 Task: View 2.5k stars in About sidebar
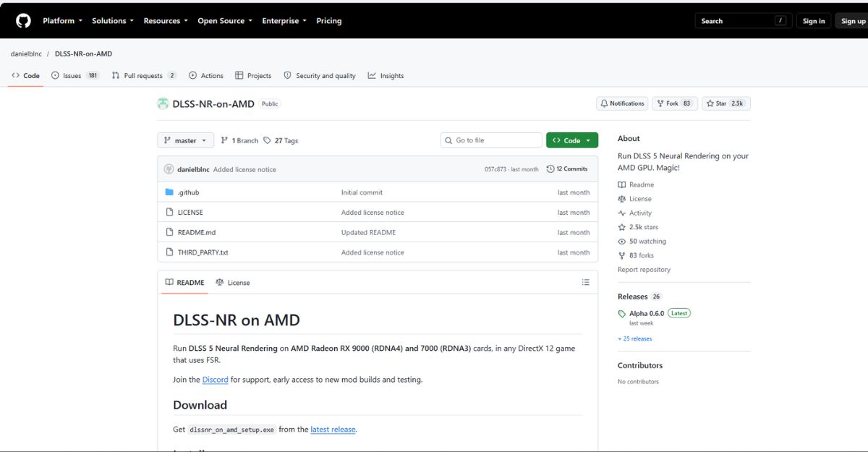(x=638, y=227)
